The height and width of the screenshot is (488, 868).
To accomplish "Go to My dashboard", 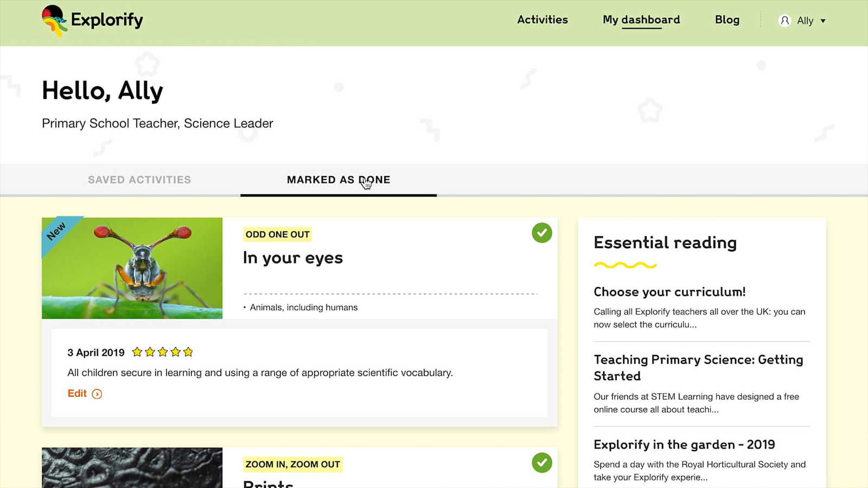I will [x=641, y=20].
